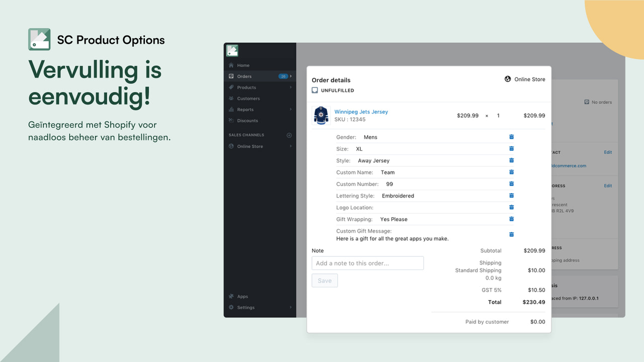Screen dimensions: 644x362
Task: Click the SC Product Options logo
Action: [39, 39]
